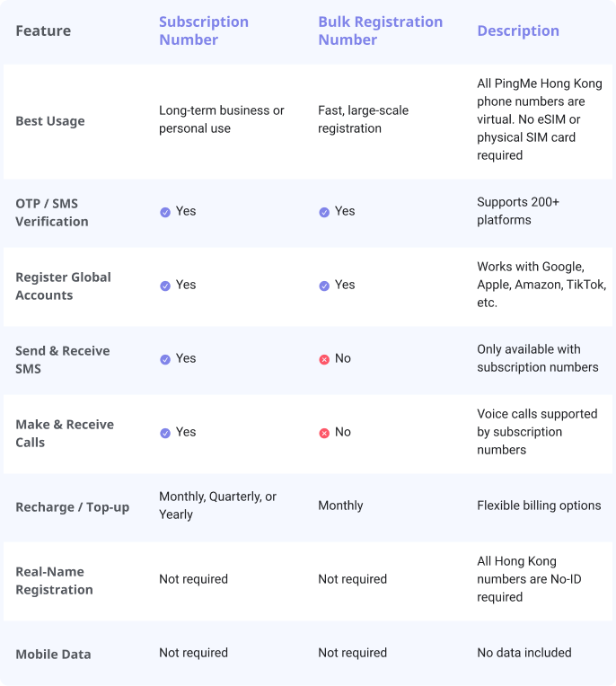Select the Bulk Registration Number column header

point(380,31)
